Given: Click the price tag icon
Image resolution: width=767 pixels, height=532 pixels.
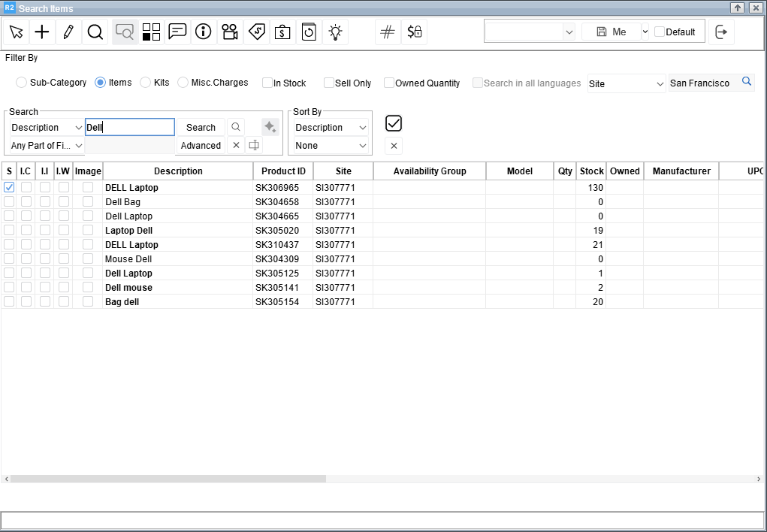Looking at the screenshot, I should [x=256, y=32].
